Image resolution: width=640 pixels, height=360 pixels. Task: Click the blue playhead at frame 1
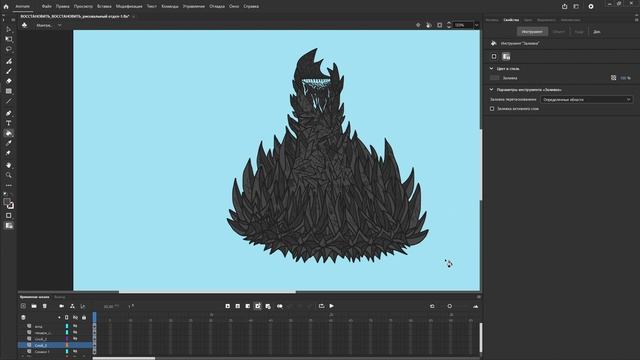tap(95, 317)
